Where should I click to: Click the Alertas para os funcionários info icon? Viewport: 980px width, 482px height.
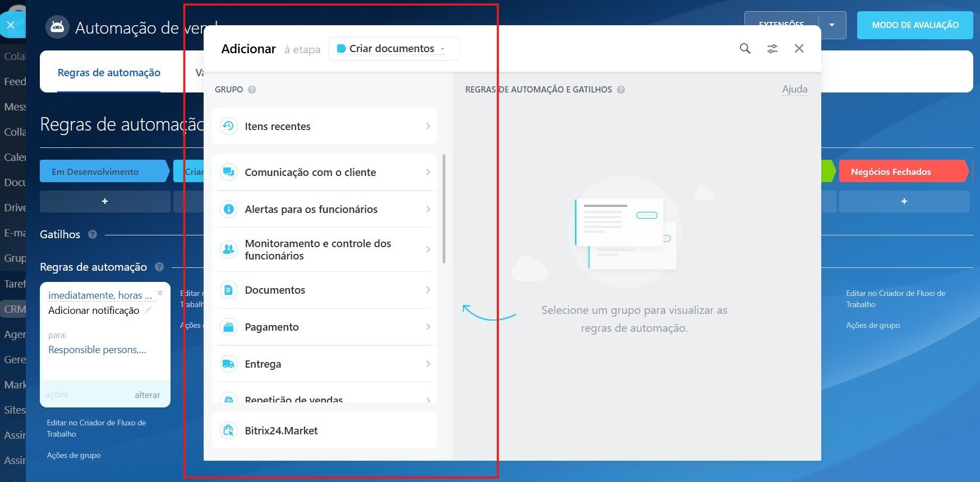coord(228,209)
